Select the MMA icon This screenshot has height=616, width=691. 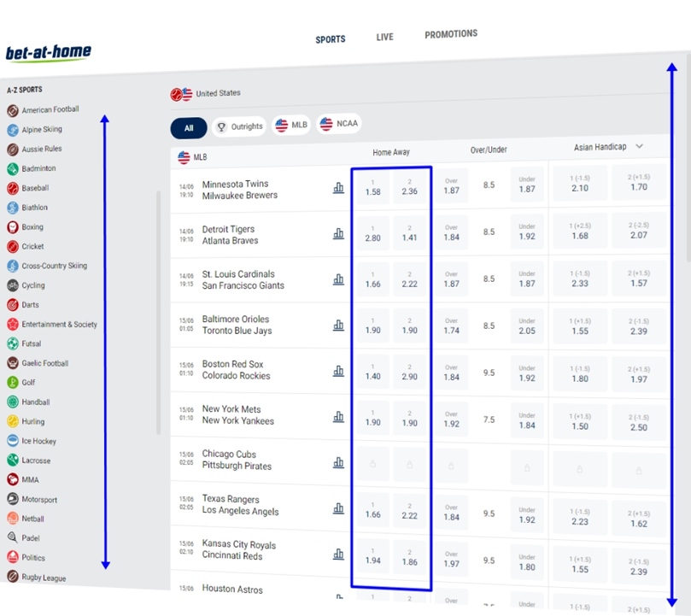coord(13,479)
